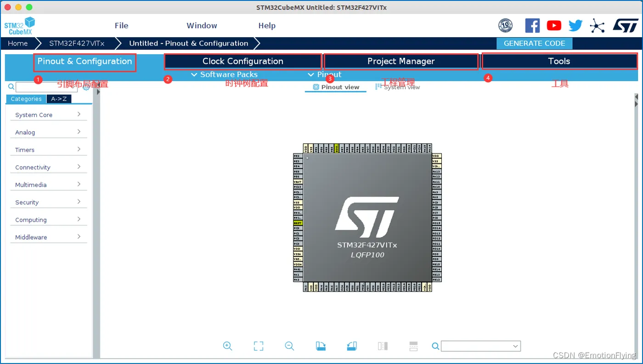The image size is (643, 364).
Task: Switch to Clock Configuration tab
Action: pos(243,62)
